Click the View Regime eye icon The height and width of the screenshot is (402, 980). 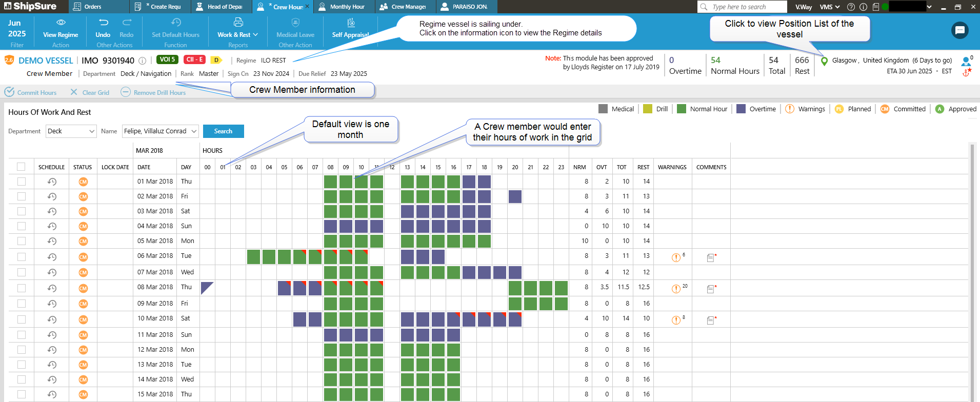tap(61, 23)
